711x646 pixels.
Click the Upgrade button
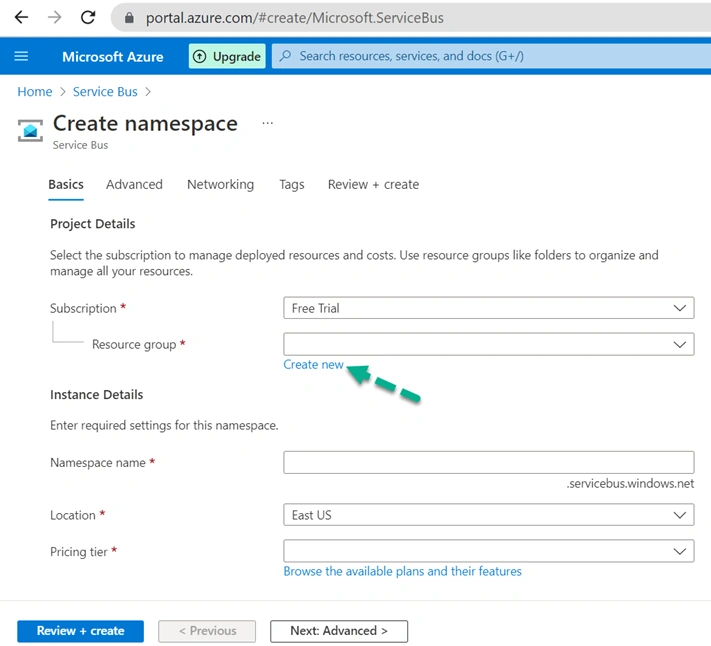click(x=227, y=56)
